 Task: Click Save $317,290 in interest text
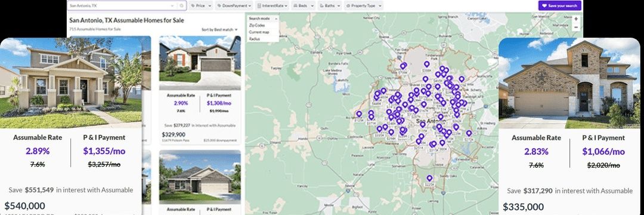point(569,191)
